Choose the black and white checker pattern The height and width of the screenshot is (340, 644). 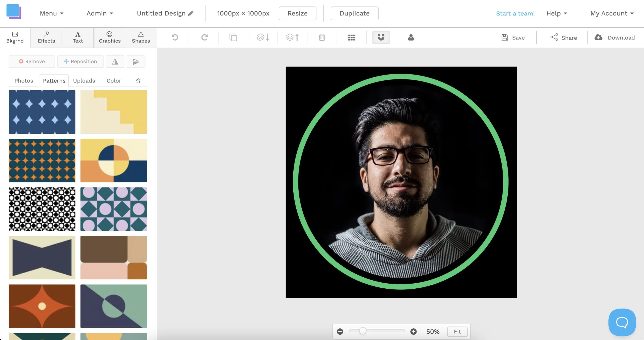click(x=42, y=209)
